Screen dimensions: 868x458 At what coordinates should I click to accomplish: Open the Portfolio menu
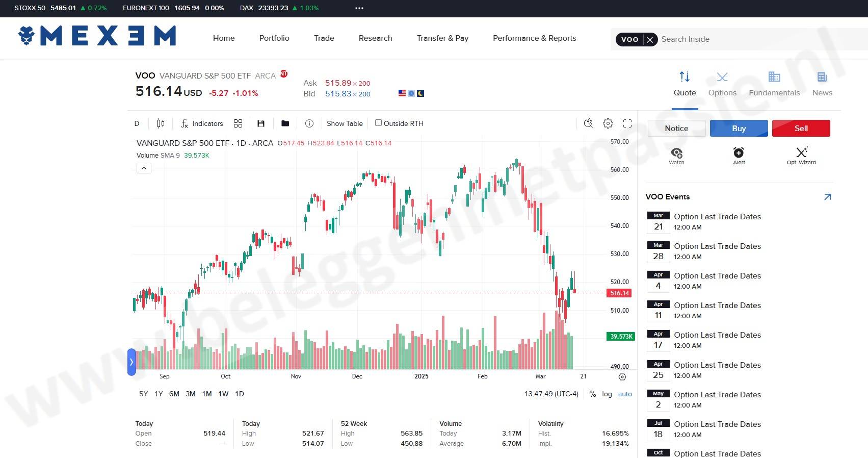274,38
